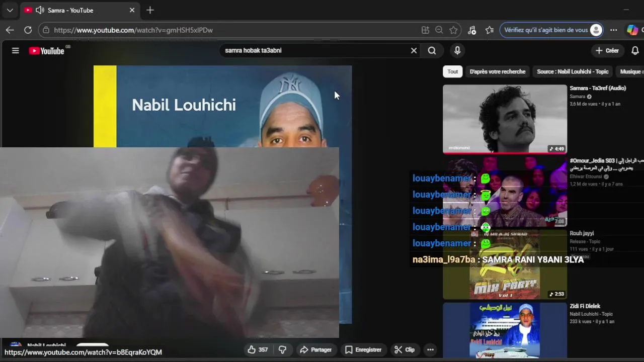Select the Musique filter chip

[631, 71]
